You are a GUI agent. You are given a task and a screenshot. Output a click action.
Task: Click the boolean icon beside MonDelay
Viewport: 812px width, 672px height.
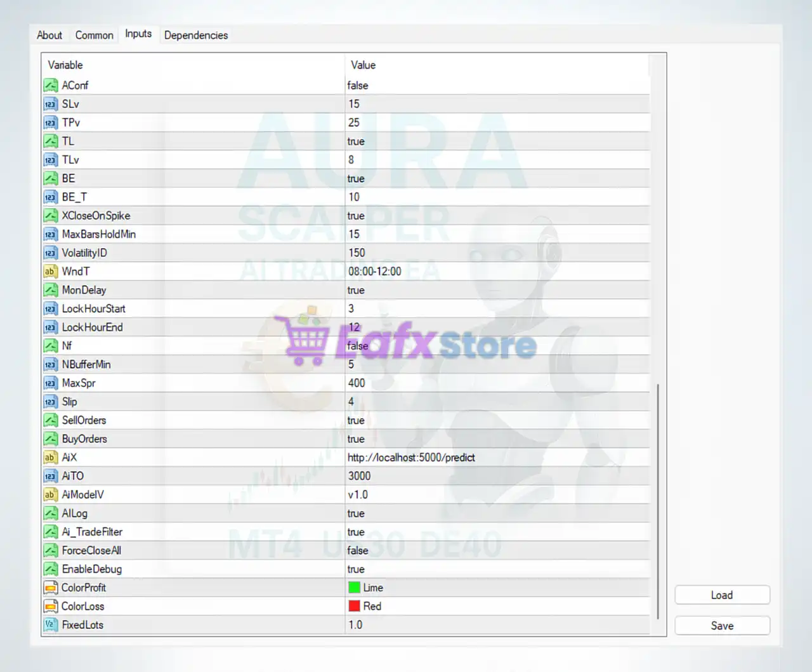coord(51,290)
